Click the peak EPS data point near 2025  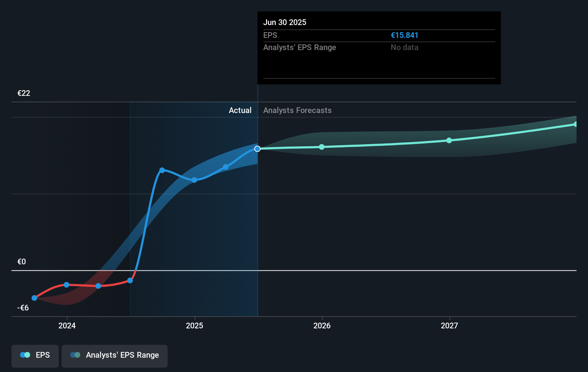[162, 170]
